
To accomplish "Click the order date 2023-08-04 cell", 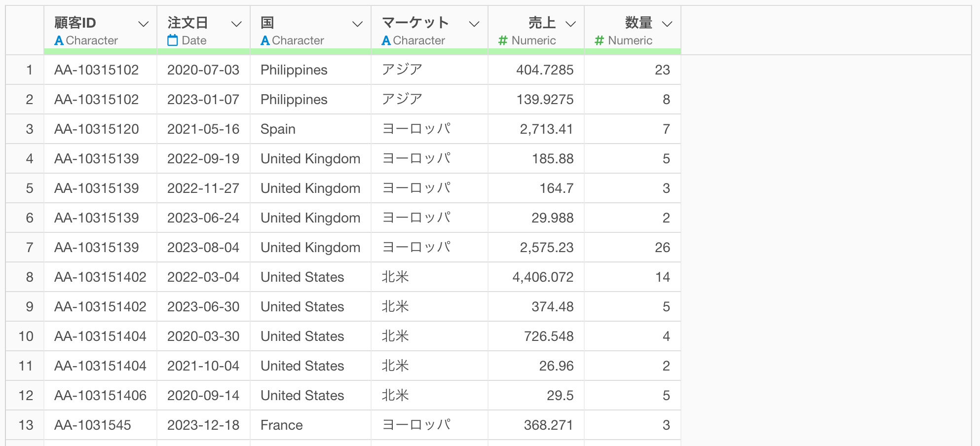I will 203,248.
